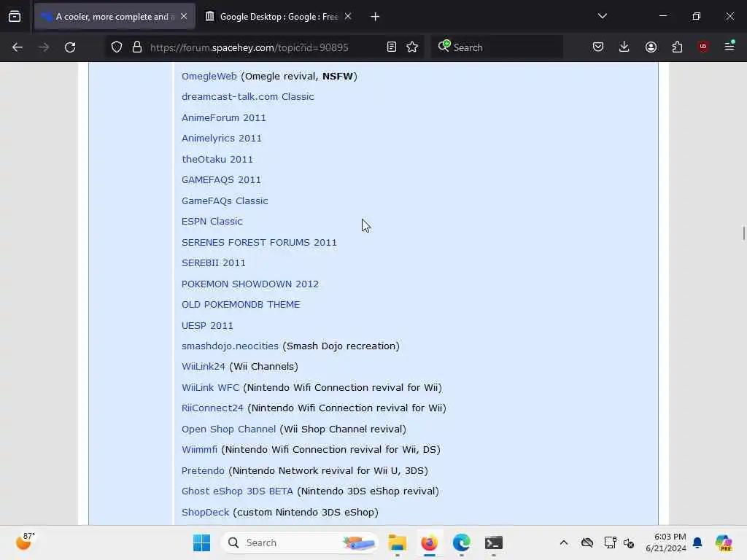
Task: Close the Google Desktop archive tab
Action: coord(348,17)
